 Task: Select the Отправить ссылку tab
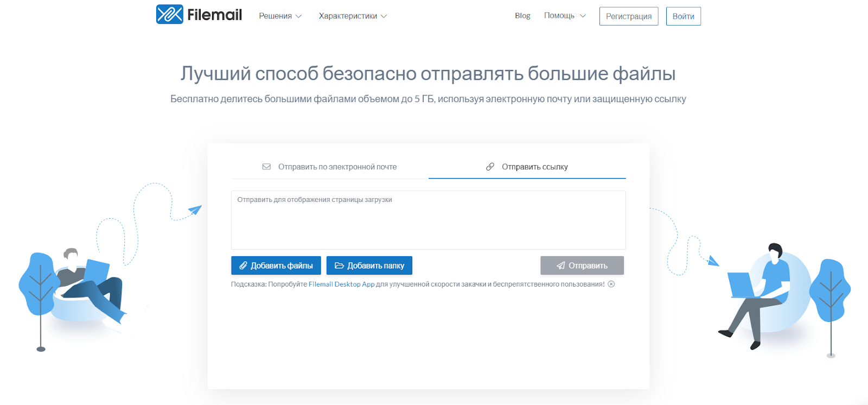pos(534,167)
